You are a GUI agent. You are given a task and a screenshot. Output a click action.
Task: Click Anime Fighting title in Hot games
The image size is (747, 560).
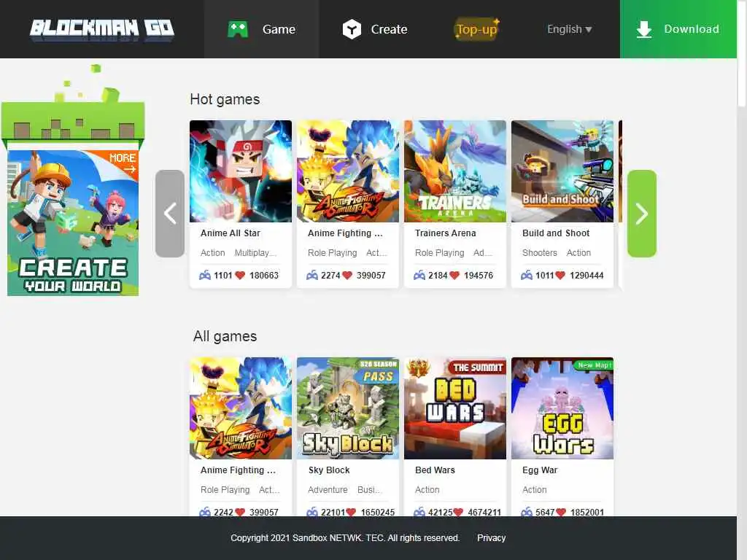[345, 233]
